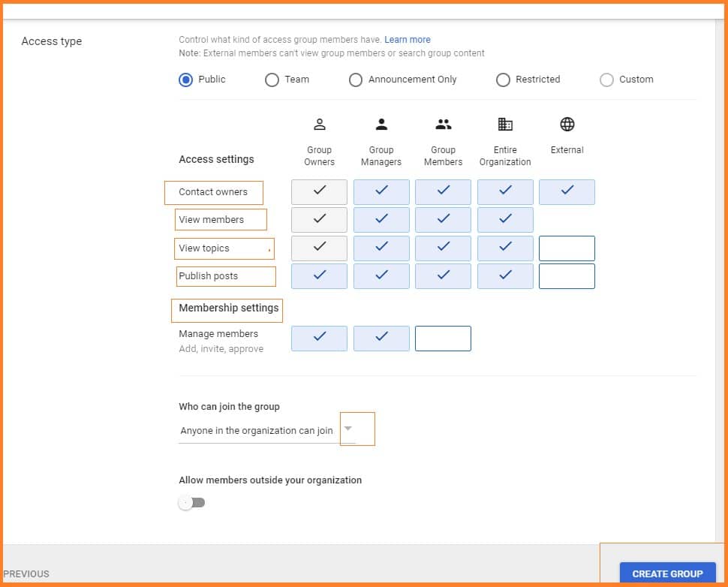Image resolution: width=728 pixels, height=587 pixels.
Task: Click the Group Owners person outline icon
Action: click(x=319, y=125)
